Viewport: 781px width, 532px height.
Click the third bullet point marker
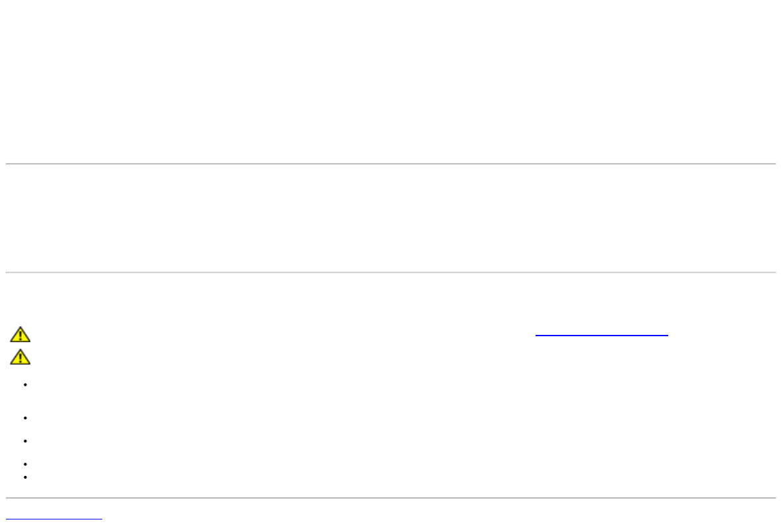[23, 440]
